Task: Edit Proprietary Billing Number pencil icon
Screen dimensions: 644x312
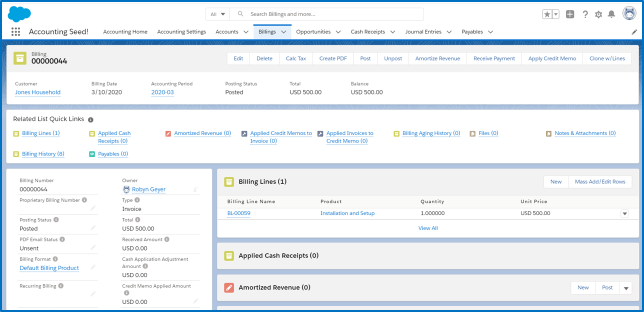Action: tap(93, 208)
